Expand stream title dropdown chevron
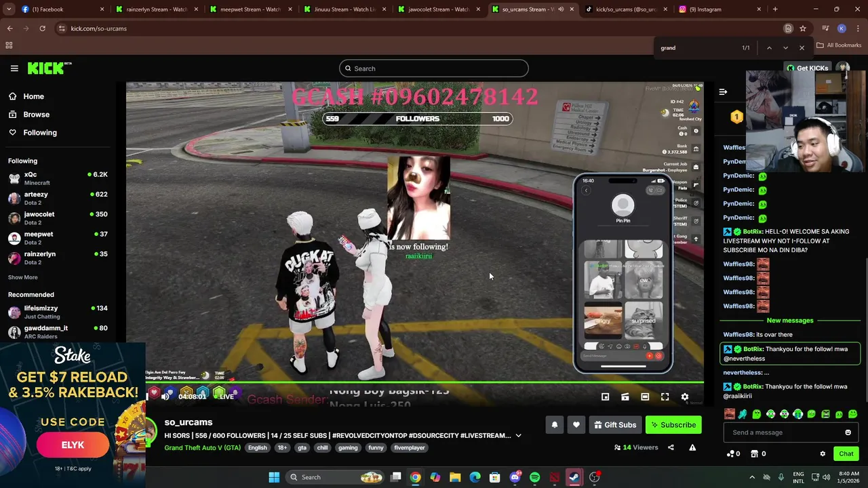The height and width of the screenshot is (488, 868). (x=518, y=436)
